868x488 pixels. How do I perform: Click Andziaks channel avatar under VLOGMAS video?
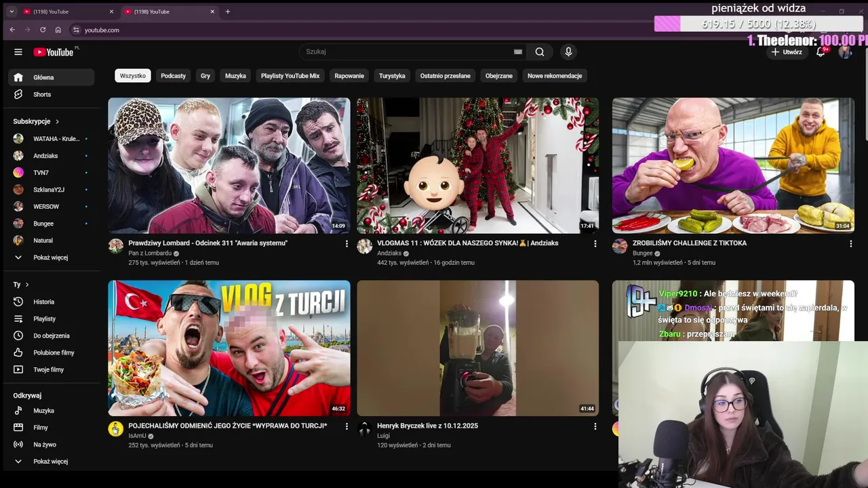pyautogui.click(x=365, y=246)
